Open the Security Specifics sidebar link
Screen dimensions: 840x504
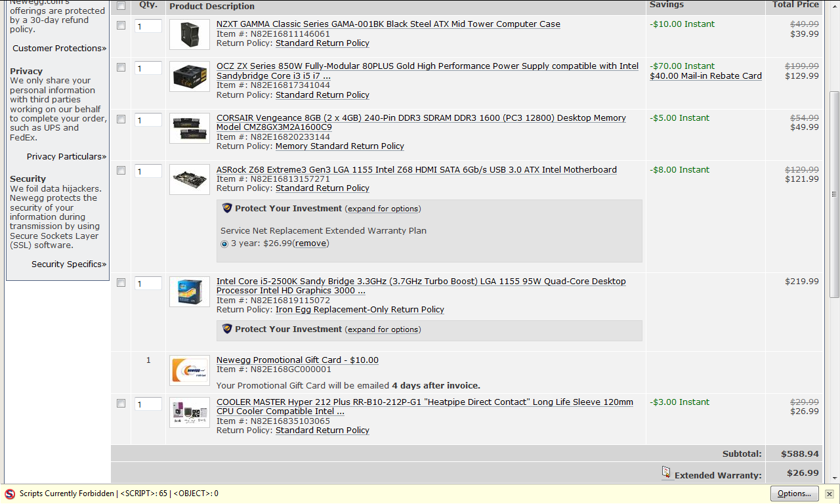coord(69,264)
